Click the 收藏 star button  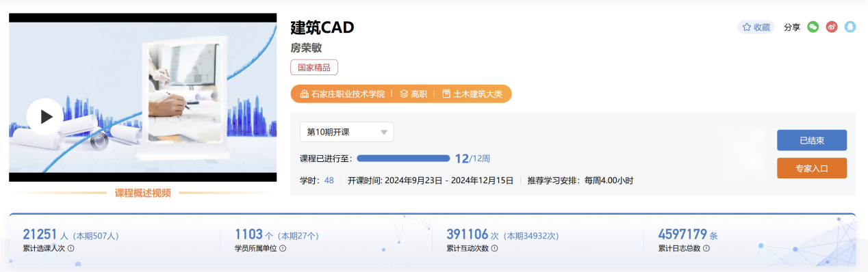click(x=756, y=27)
